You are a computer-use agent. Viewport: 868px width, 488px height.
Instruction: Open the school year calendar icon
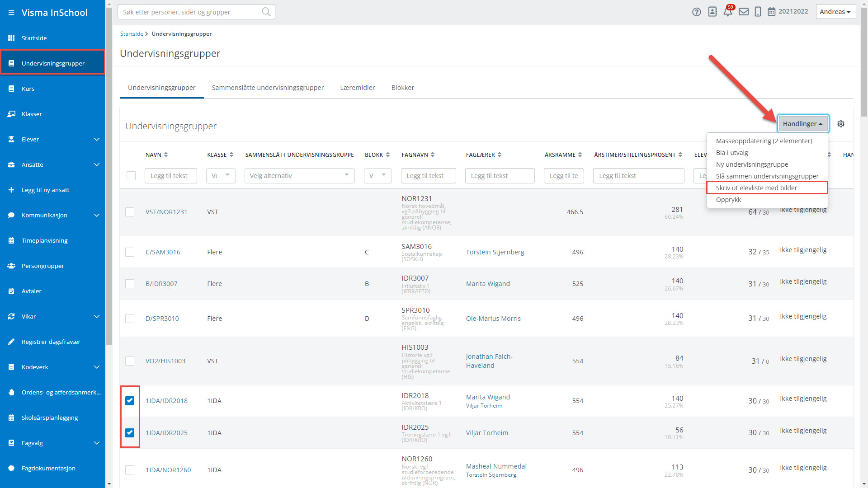click(772, 12)
